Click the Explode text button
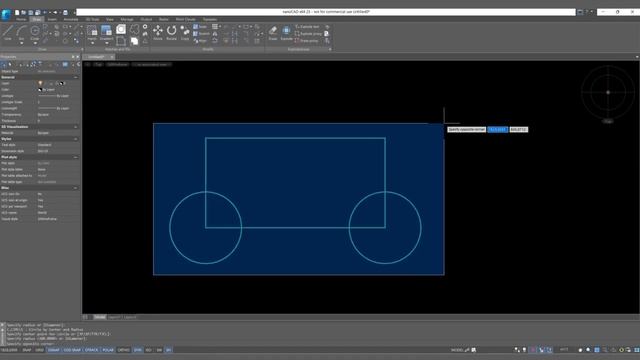 (x=307, y=27)
